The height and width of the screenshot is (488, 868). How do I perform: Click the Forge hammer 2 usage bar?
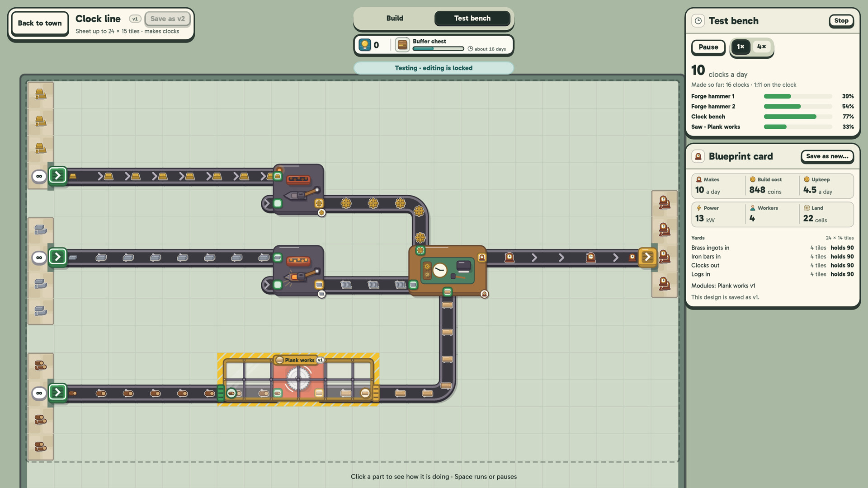(x=798, y=107)
